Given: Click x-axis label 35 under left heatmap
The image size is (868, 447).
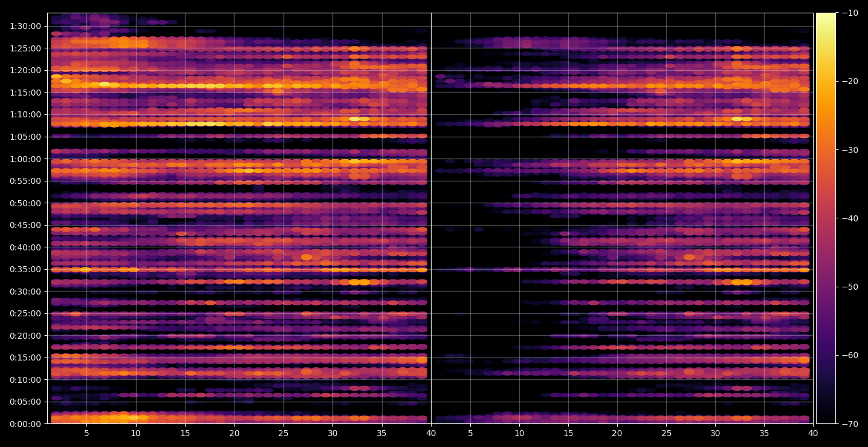Looking at the screenshot, I should [381, 434].
